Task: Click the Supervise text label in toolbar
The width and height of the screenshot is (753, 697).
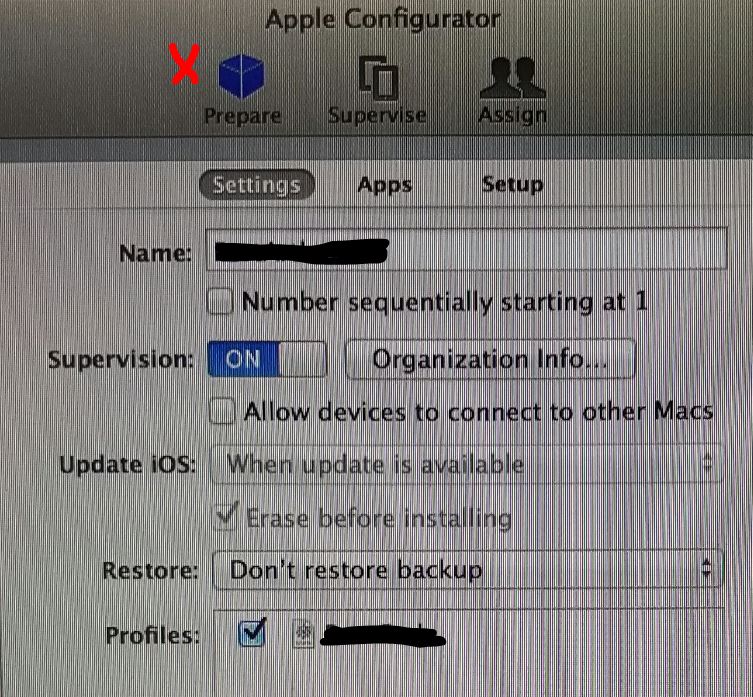Action: (377, 116)
